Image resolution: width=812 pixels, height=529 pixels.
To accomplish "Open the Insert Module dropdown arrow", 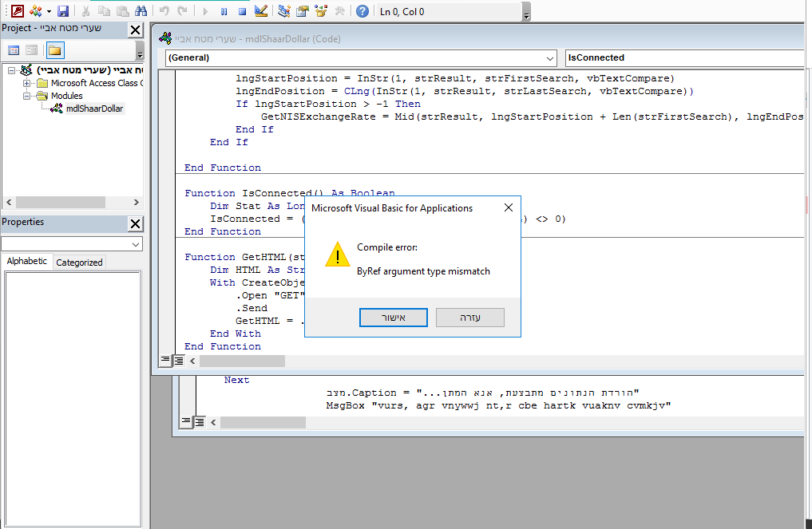I will point(49,11).
